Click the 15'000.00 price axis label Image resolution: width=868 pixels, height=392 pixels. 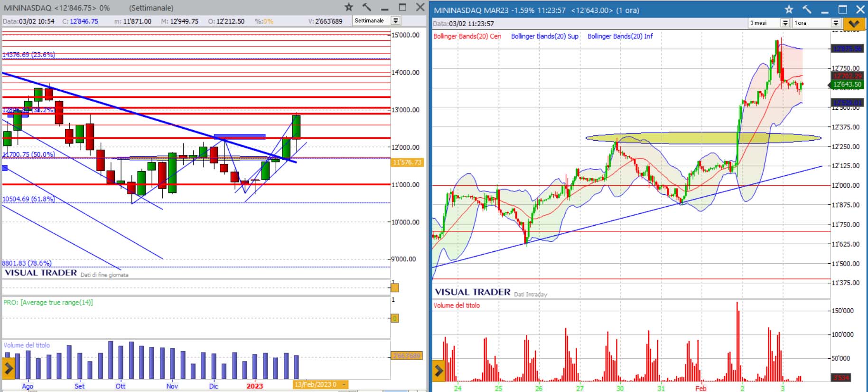(406, 35)
